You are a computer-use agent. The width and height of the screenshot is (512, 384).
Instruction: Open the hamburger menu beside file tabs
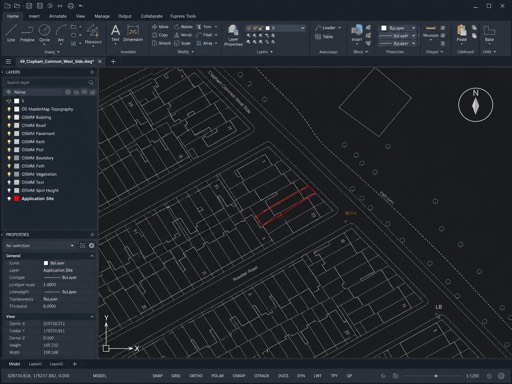point(8,62)
